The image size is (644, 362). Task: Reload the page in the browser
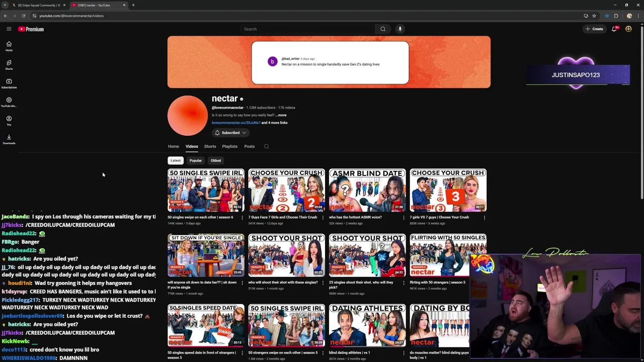coord(23,16)
